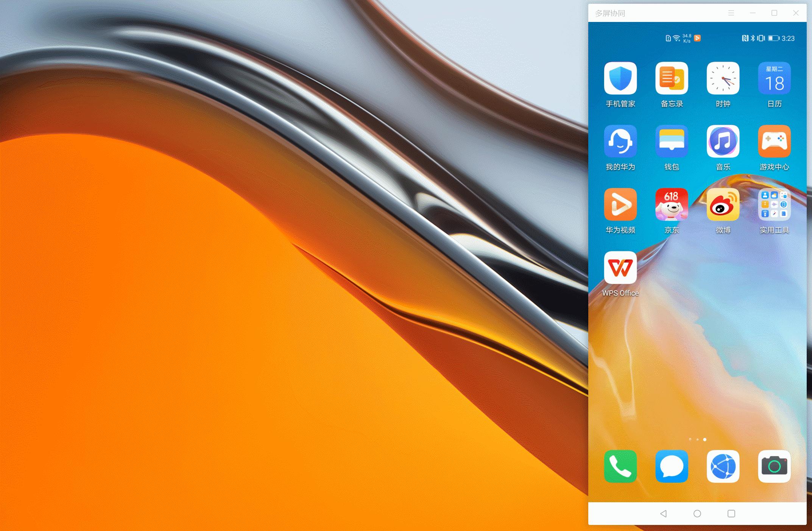Open the 手机管家 phone manager app
This screenshot has height=531, width=812.
[620, 78]
